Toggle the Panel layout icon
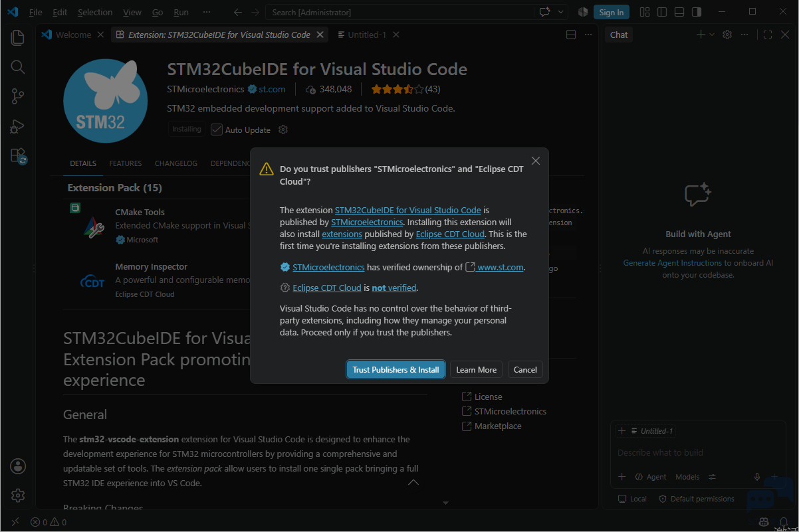The width and height of the screenshot is (799, 532). pos(679,12)
